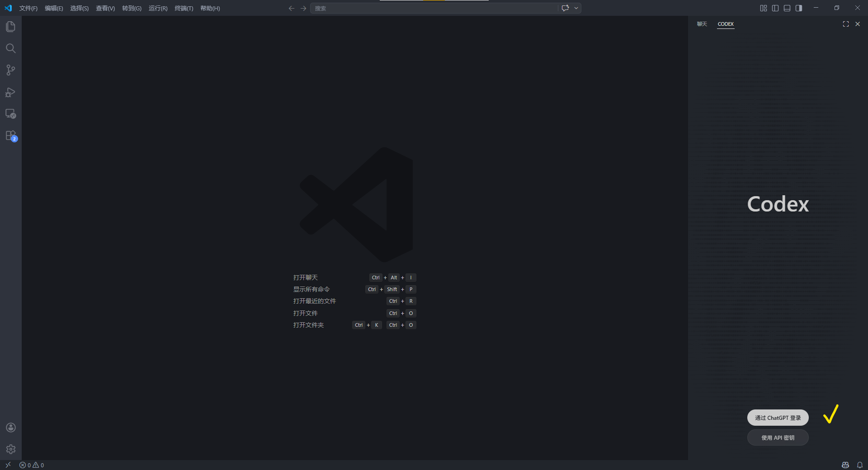Open the Run and Debug view
868x470 pixels.
(10, 92)
